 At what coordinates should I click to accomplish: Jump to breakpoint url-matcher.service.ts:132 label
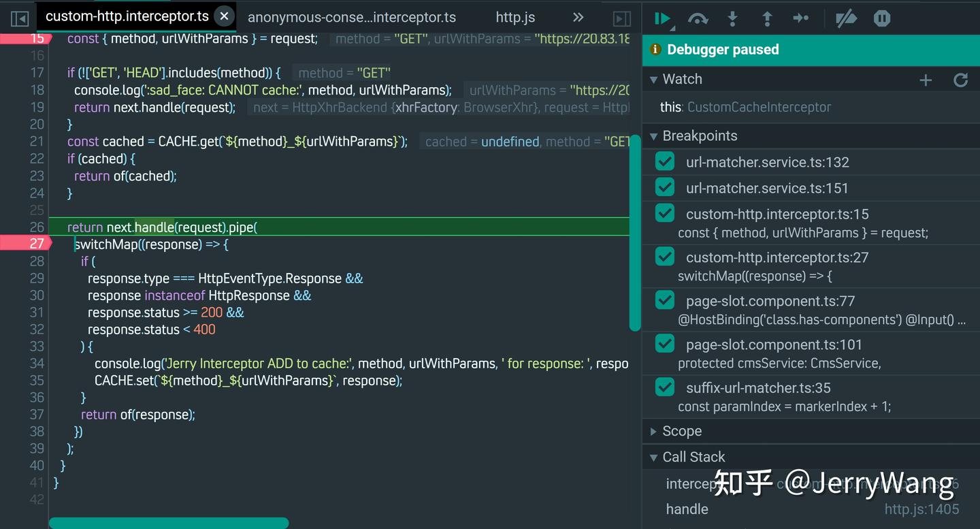click(767, 162)
